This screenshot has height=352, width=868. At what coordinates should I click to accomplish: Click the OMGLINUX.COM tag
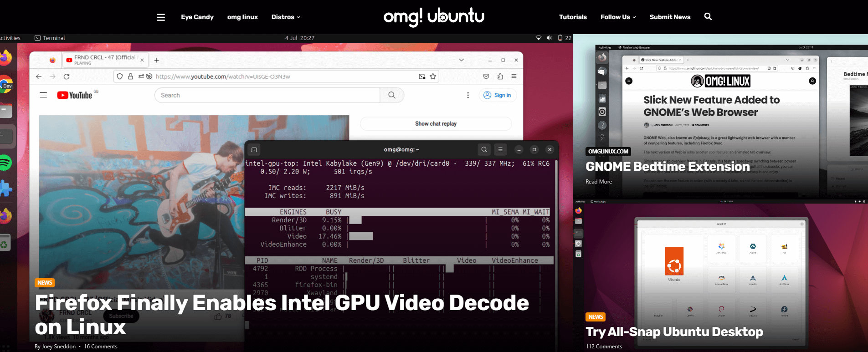pos(608,152)
